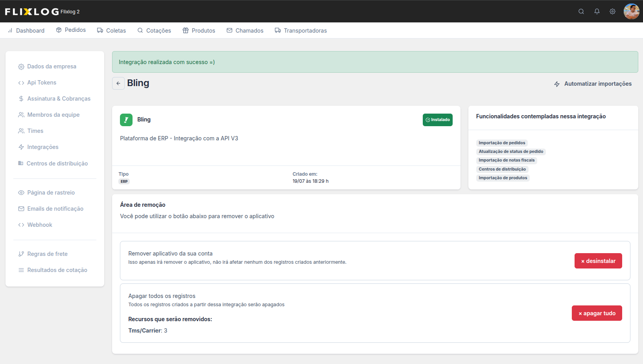Go to Transportadoras tab

click(x=301, y=31)
